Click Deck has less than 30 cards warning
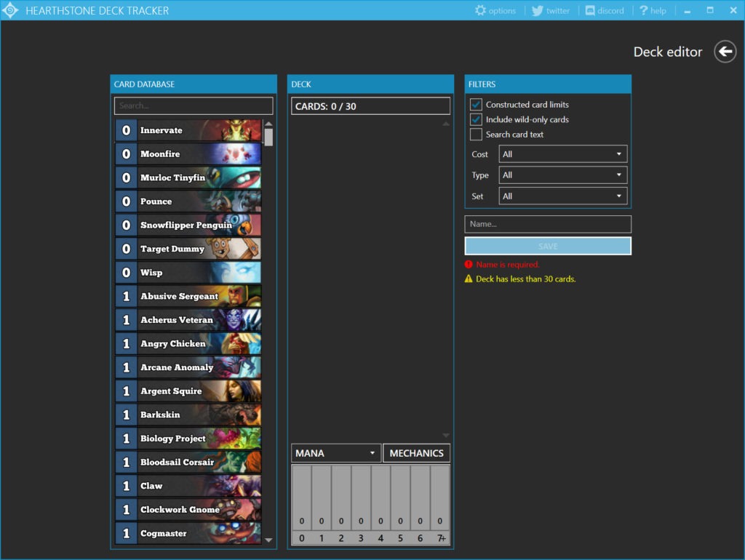This screenshot has width=745, height=560. pos(525,279)
